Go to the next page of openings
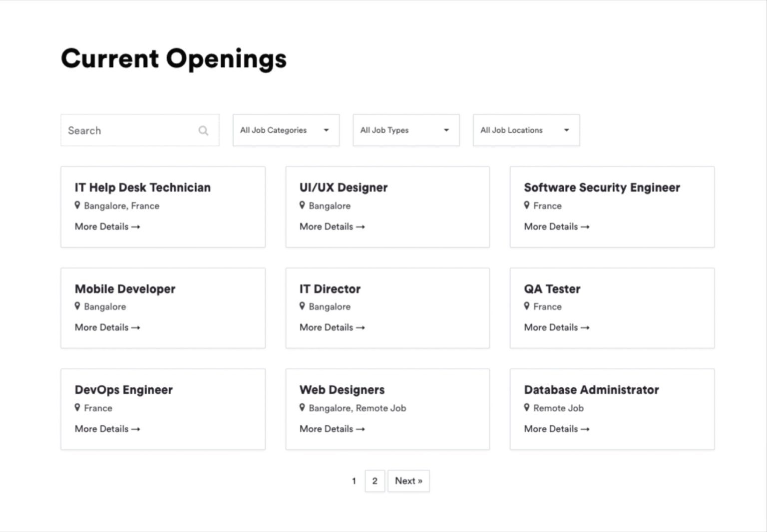The image size is (767, 532). [x=408, y=481]
